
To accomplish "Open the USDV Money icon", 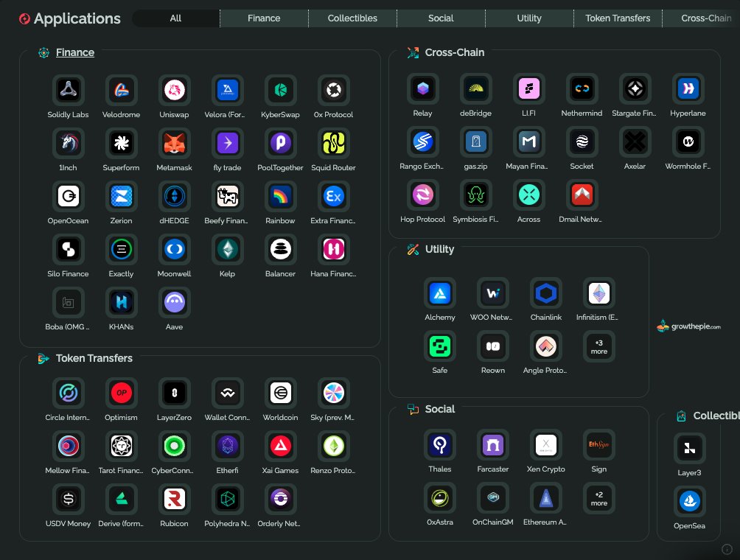I will [68, 499].
